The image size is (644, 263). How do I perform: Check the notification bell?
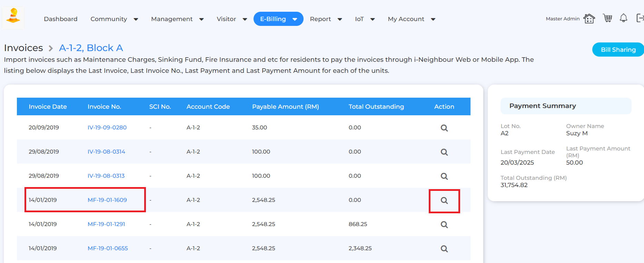623,18
